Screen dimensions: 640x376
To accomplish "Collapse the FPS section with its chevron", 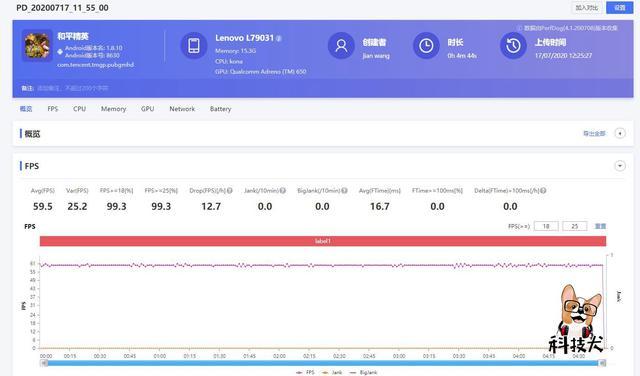I will (620, 166).
